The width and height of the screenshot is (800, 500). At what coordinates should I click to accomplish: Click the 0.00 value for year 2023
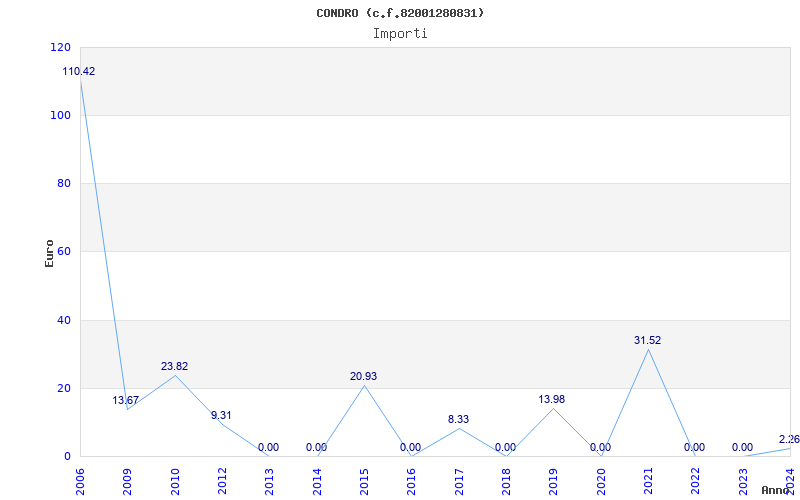(x=742, y=447)
